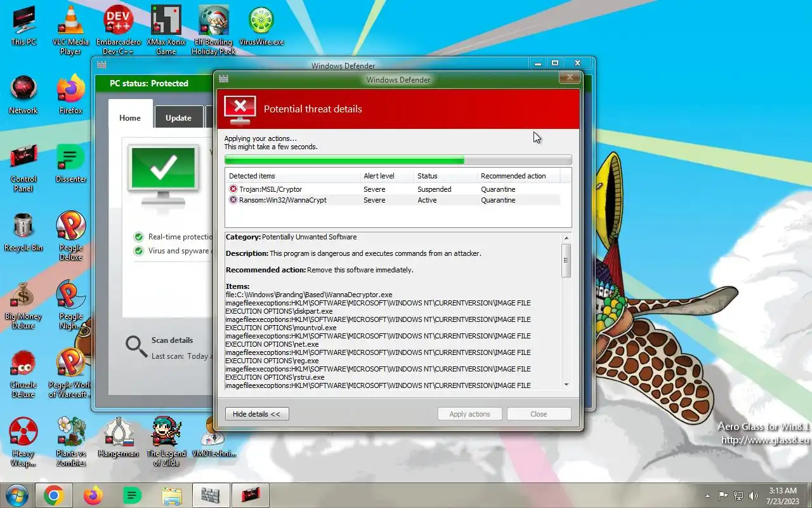Click the Scan details magnifier icon
Image resolution: width=812 pixels, height=508 pixels.
click(136, 346)
